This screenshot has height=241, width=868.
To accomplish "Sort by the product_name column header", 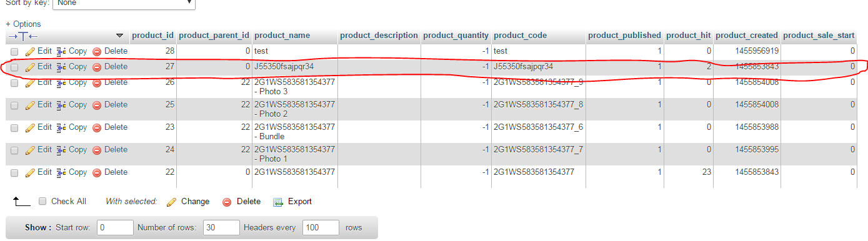I will [282, 36].
